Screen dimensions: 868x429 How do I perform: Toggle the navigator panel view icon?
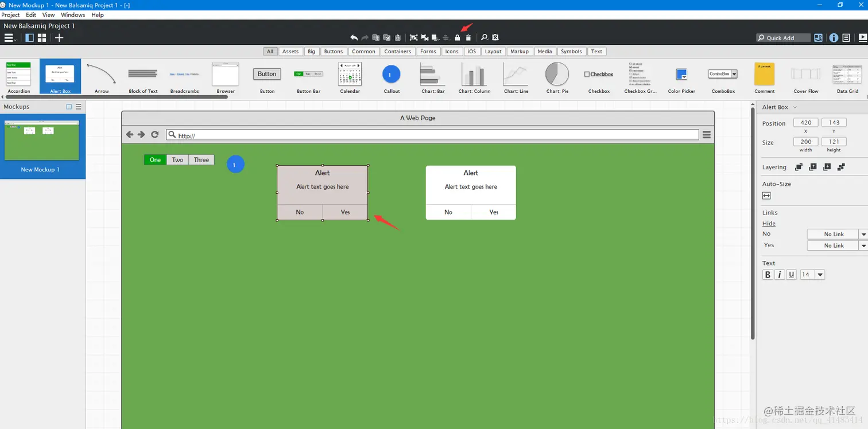point(29,38)
